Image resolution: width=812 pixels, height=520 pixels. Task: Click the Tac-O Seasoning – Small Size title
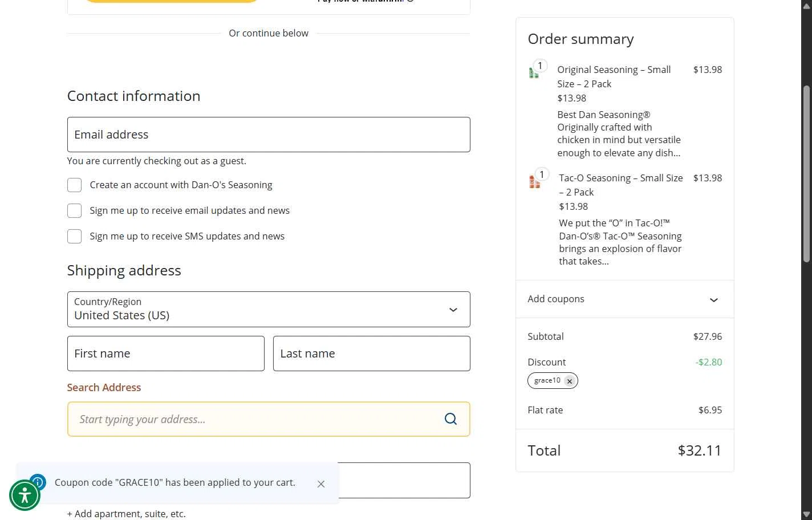(621, 185)
